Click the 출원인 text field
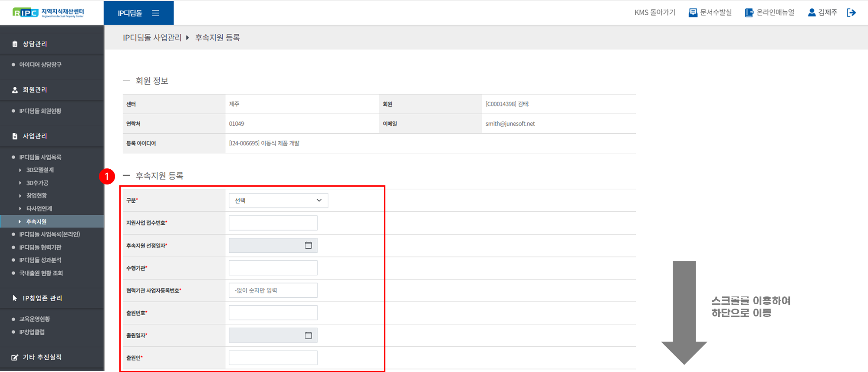The width and height of the screenshot is (868, 372). [x=273, y=358]
